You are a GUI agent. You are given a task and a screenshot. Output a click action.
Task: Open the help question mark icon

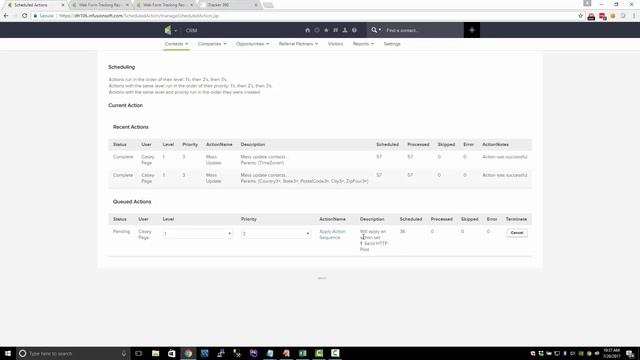[x=354, y=30]
